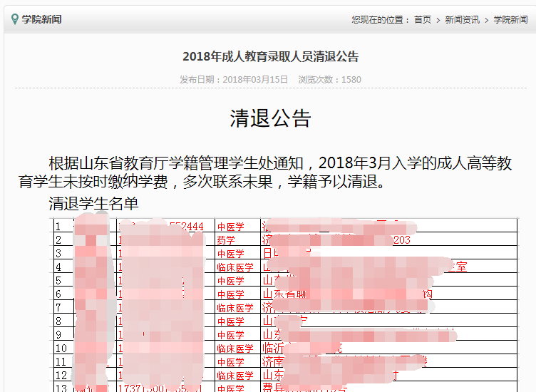Click row number 10 in the table
536x392 pixels.
61,349
